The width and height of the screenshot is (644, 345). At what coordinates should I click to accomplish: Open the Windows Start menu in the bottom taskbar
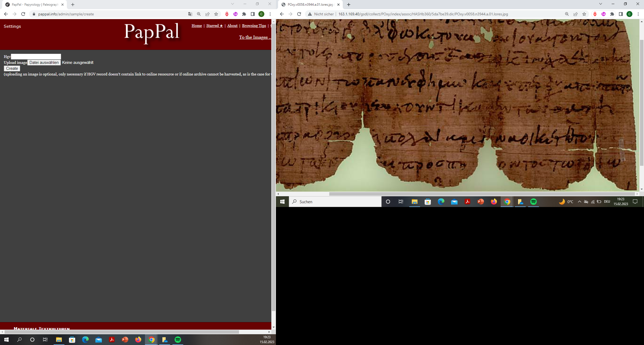6,340
